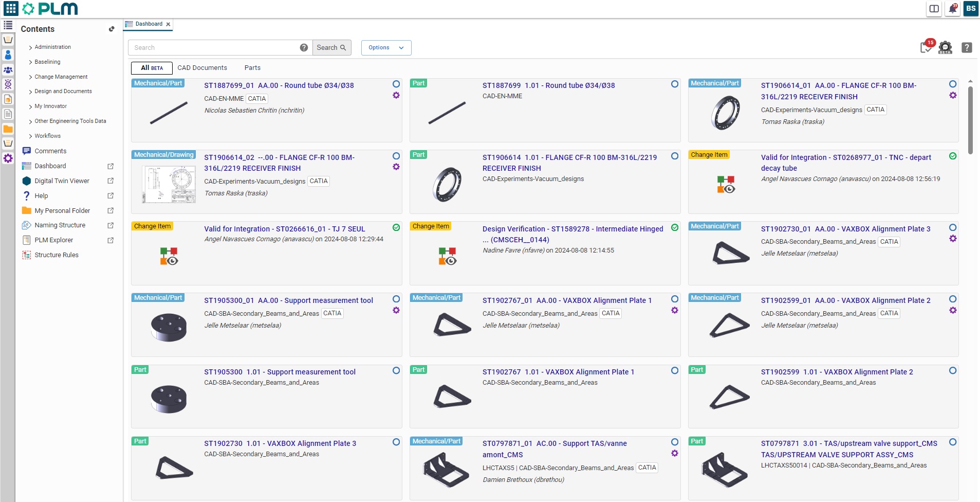Open link ST1905300_01 Support measurement tool
The height and width of the screenshot is (502, 980).
[x=288, y=300]
